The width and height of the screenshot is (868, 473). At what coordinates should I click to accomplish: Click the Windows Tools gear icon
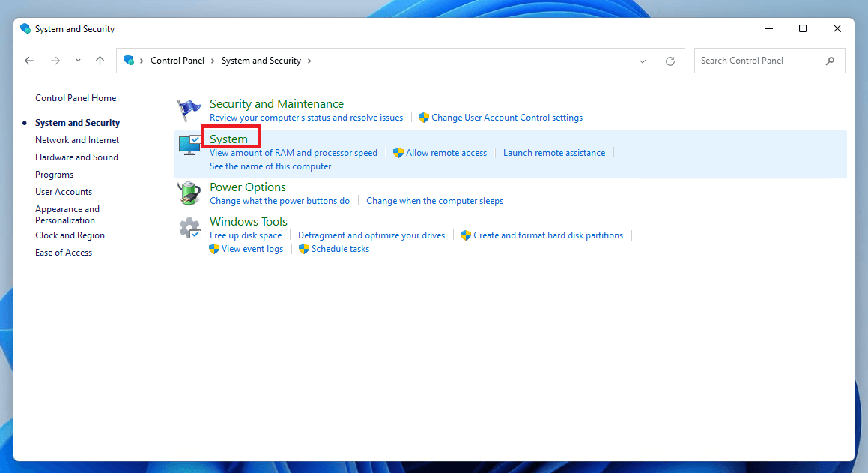(190, 228)
